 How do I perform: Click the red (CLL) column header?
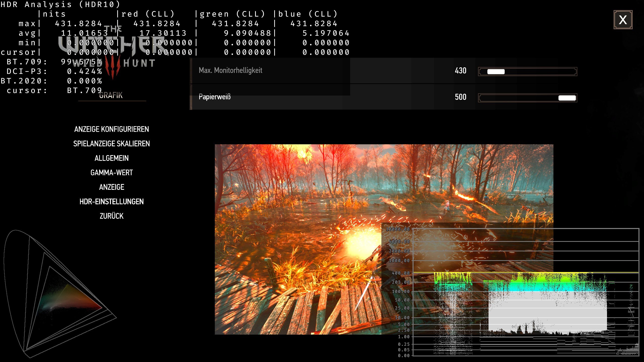click(x=148, y=14)
